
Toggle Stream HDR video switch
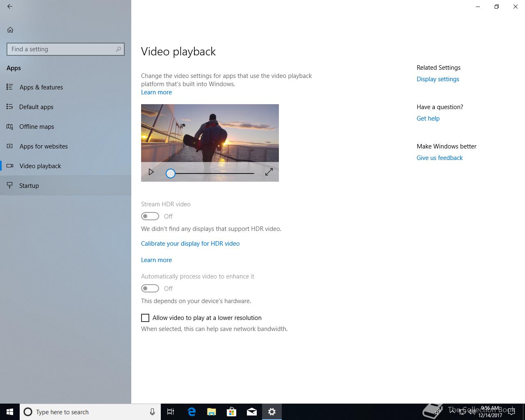pos(150,216)
